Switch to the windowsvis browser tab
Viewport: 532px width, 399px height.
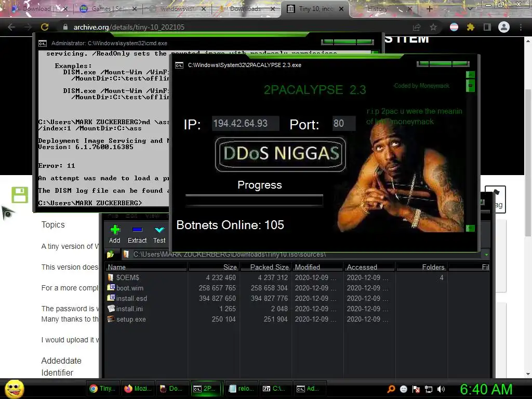(x=177, y=9)
